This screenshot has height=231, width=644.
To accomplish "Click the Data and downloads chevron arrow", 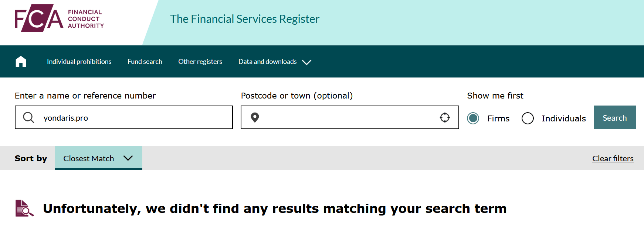I will coord(306,62).
